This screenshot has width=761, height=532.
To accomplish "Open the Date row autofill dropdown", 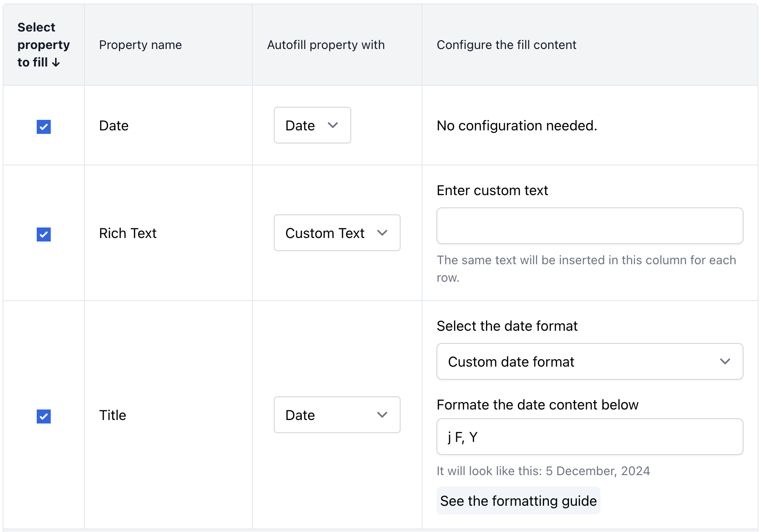I will point(312,125).
